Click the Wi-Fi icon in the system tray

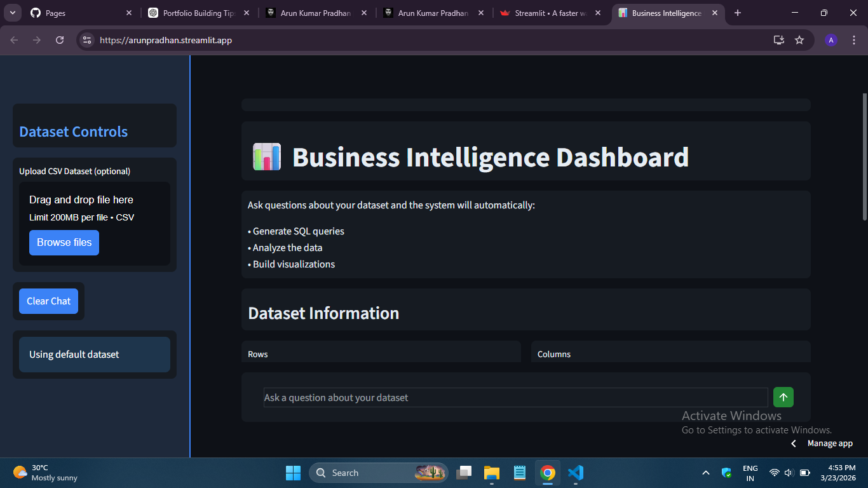tap(774, 473)
